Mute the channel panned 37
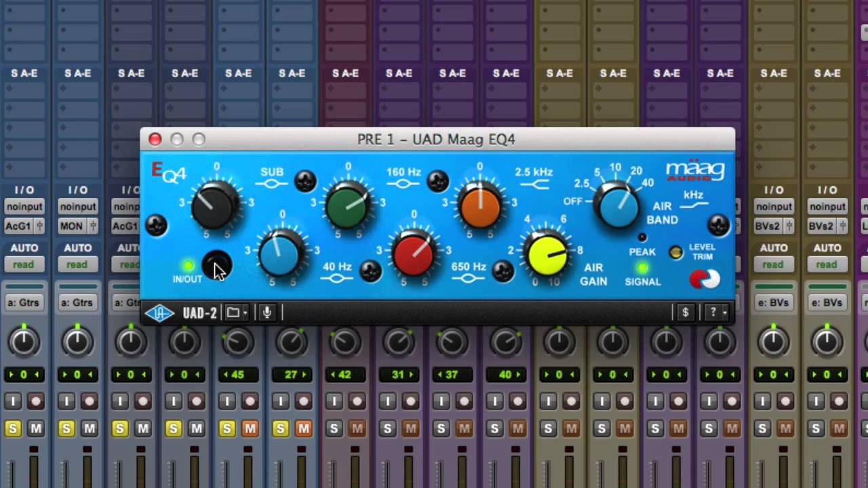868x488 pixels. [x=464, y=428]
